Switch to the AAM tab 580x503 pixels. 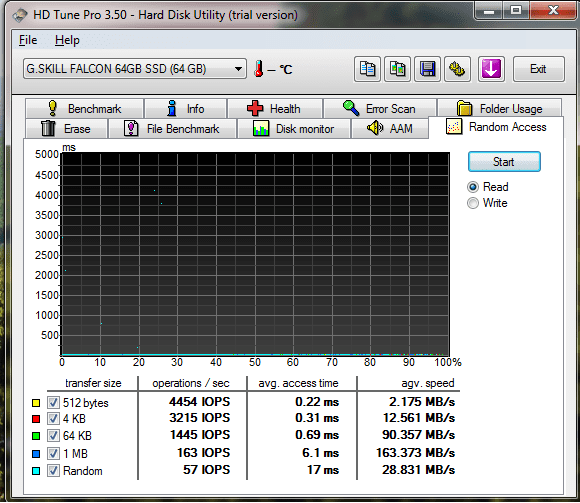point(390,128)
